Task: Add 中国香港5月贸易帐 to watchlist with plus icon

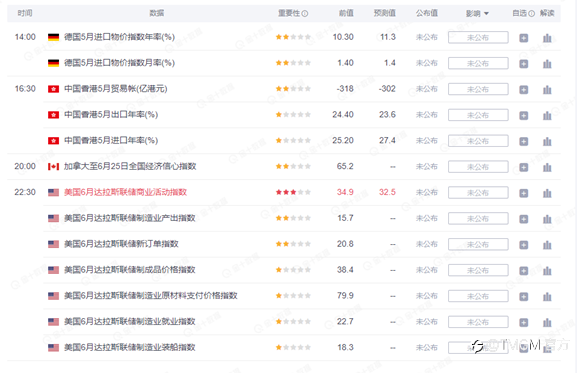Action: pyautogui.click(x=524, y=89)
